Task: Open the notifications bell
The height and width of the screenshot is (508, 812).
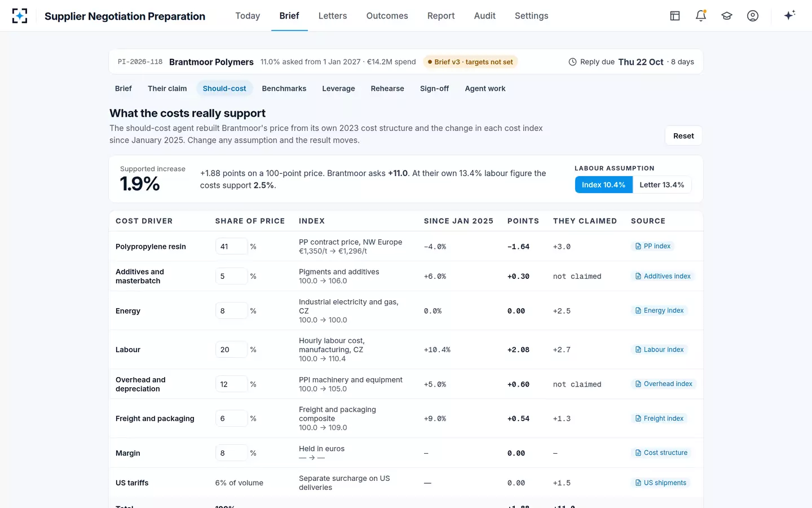Action: click(x=701, y=16)
